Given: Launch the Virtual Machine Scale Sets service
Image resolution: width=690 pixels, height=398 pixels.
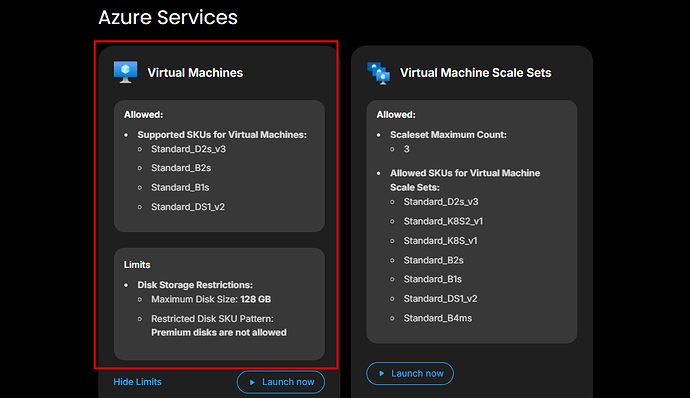Looking at the screenshot, I should pos(410,373).
